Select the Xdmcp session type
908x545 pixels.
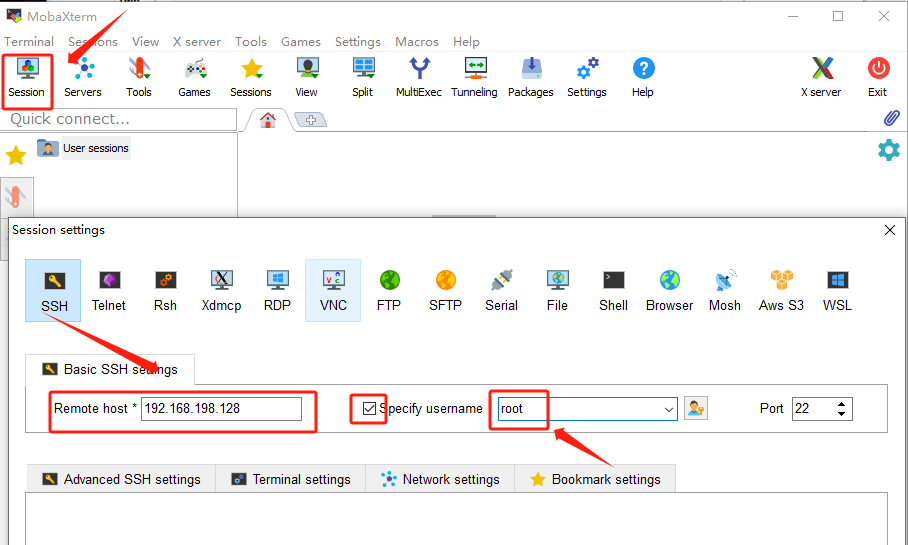tap(221, 291)
